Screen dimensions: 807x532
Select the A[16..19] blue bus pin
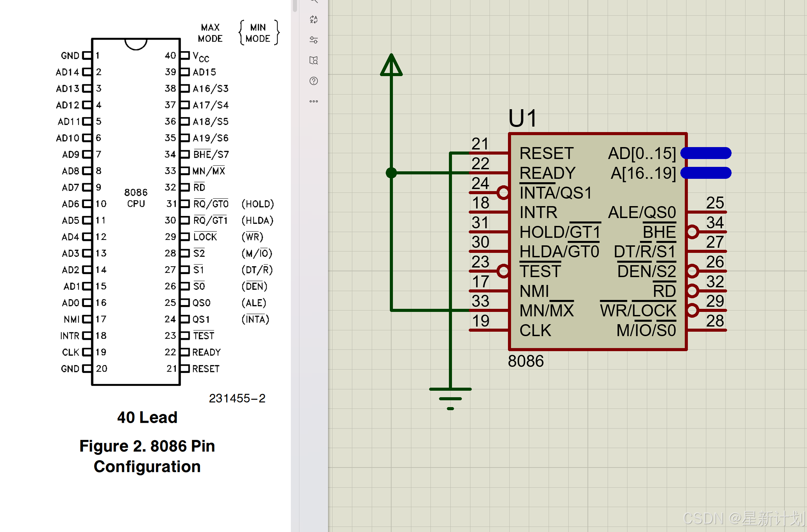click(x=706, y=173)
